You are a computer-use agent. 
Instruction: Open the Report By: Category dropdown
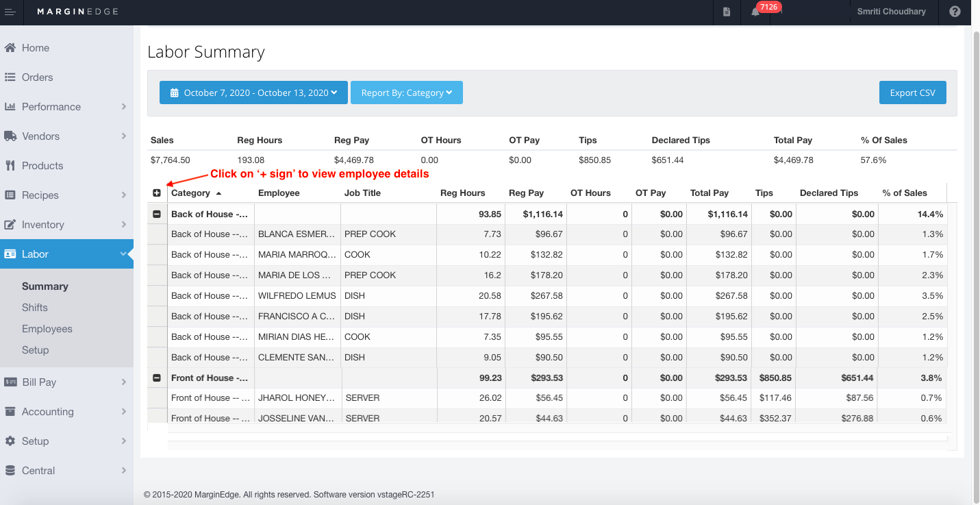(407, 93)
